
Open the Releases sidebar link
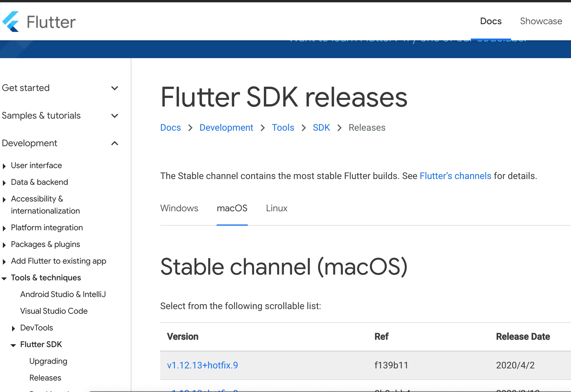[45, 378]
